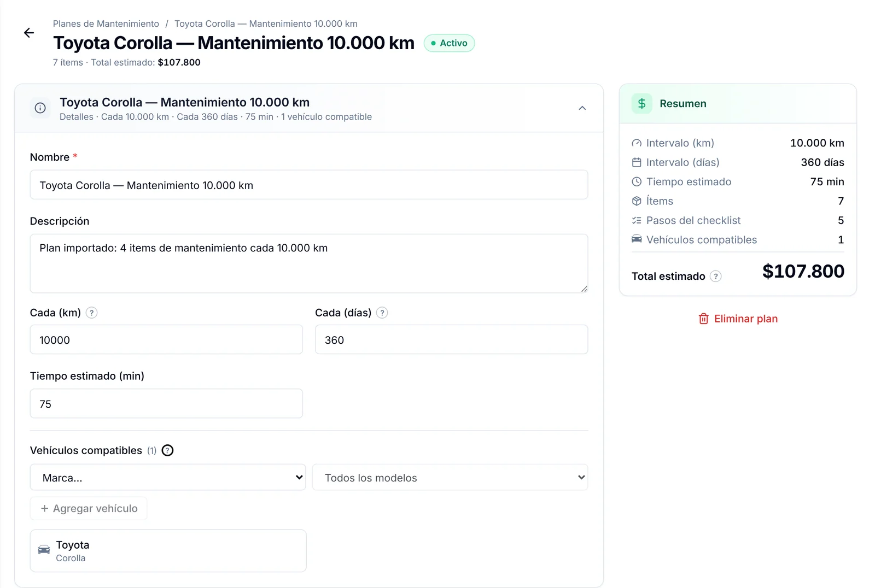This screenshot has width=875, height=588.
Task: Show Total estimado help tooltip
Action: click(715, 277)
